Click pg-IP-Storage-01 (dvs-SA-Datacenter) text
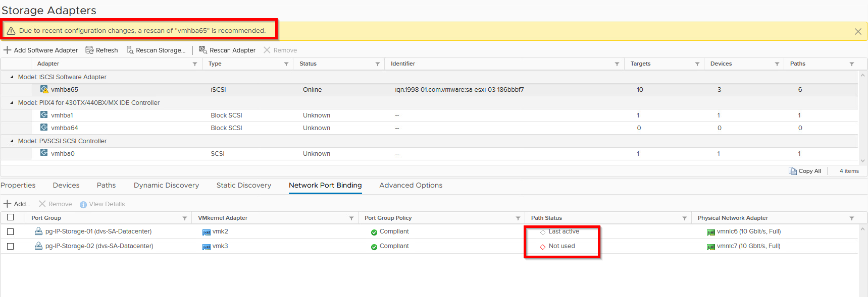 (98, 231)
